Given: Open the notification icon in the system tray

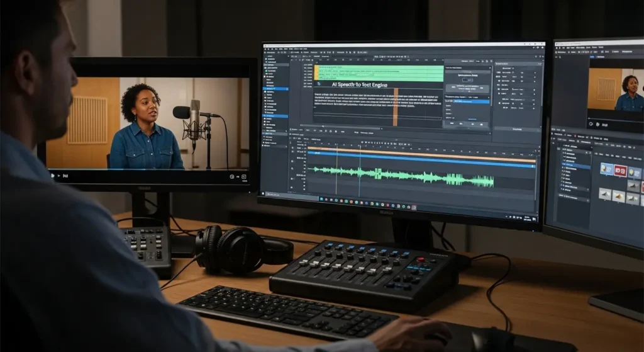Looking at the screenshot, I should pos(535,219).
